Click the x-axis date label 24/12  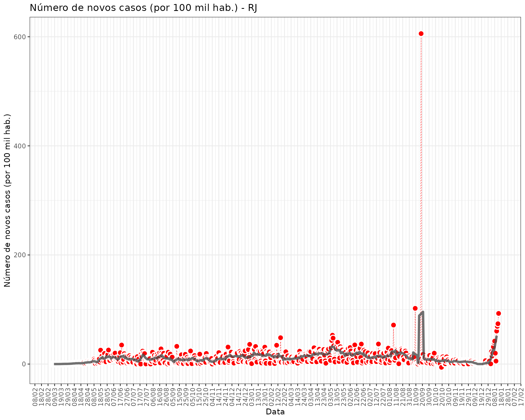point(245,397)
